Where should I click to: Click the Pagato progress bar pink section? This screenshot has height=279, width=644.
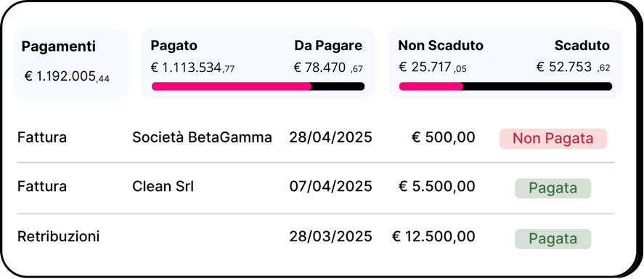(232, 86)
